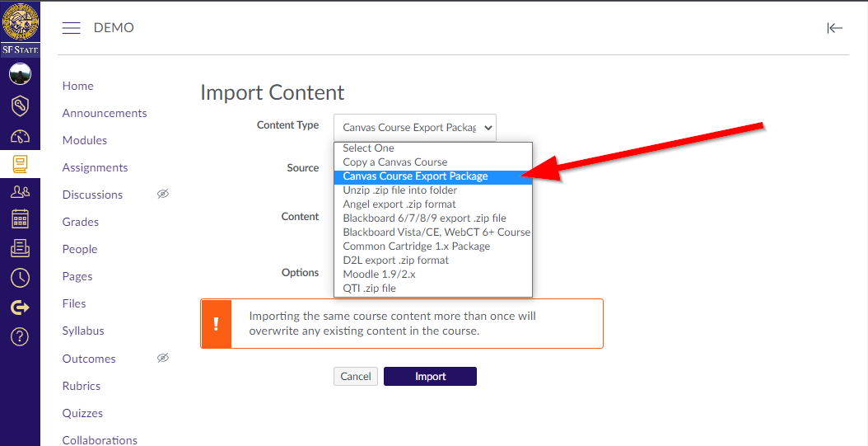
Task: Click the Import button
Action: click(430, 377)
